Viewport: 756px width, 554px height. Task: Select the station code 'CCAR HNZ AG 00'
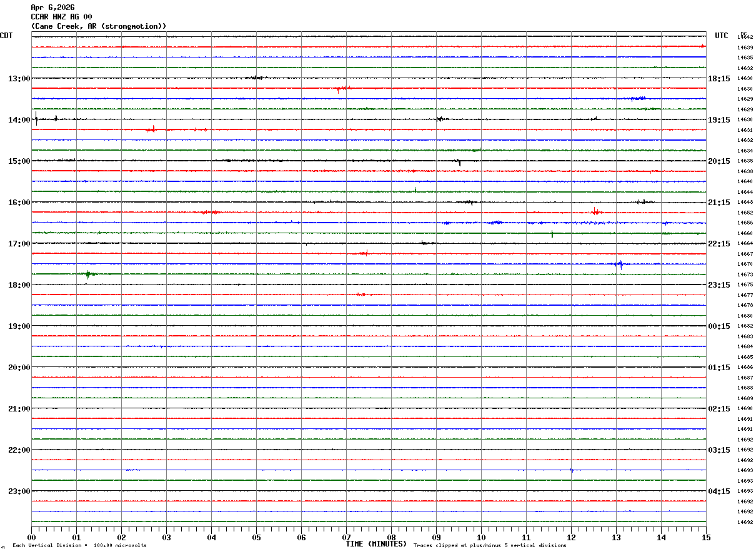pos(61,17)
